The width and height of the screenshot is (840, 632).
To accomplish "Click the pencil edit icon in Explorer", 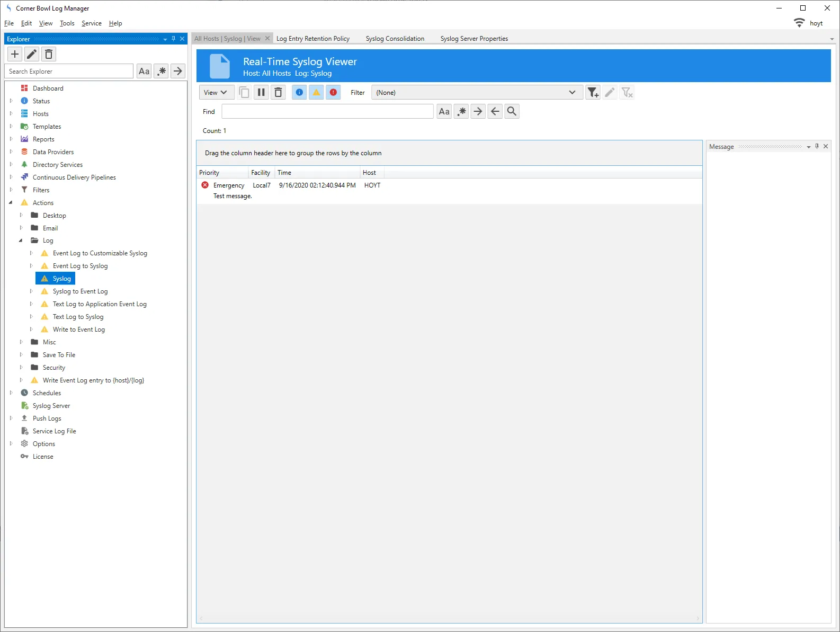I will pyautogui.click(x=32, y=54).
